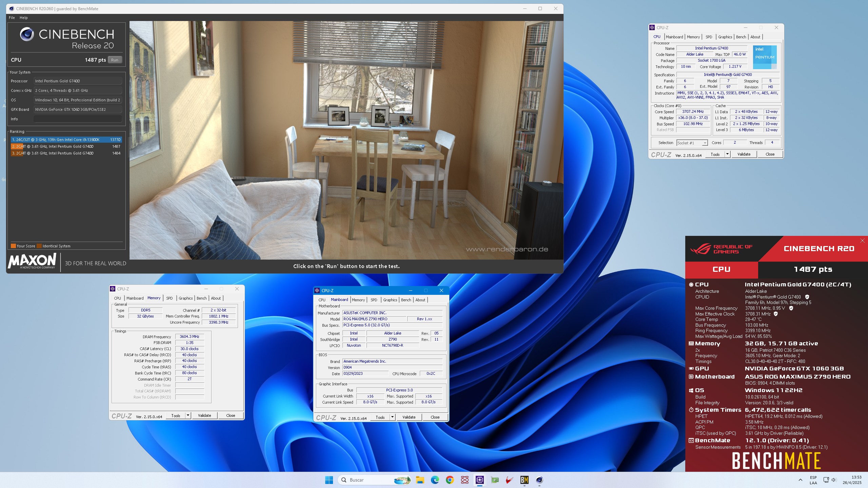Switch to Mainboard tab in top-right CPU-Z window
868x488 pixels.
pyautogui.click(x=674, y=37)
